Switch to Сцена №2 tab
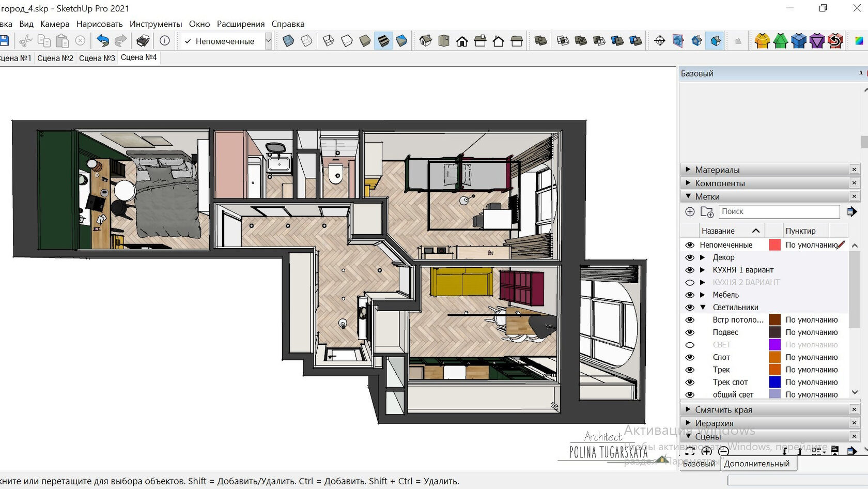The width and height of the screenshot is (868, 489). tap(55, 58)
